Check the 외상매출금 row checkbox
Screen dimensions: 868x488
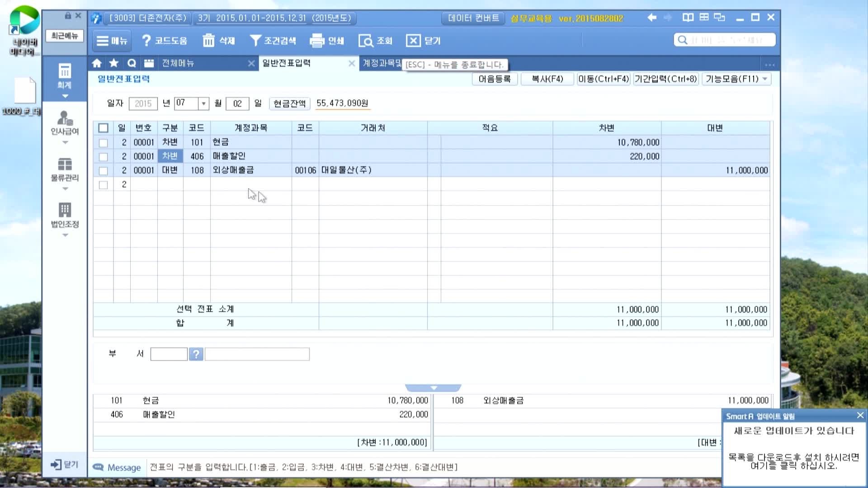coord(103,171)
